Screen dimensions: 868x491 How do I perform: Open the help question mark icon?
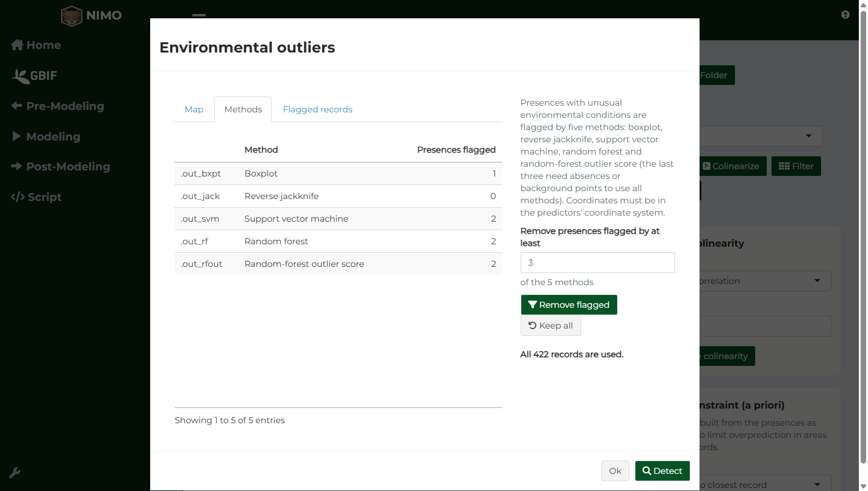pyautogui.click(x=845, y=15)
